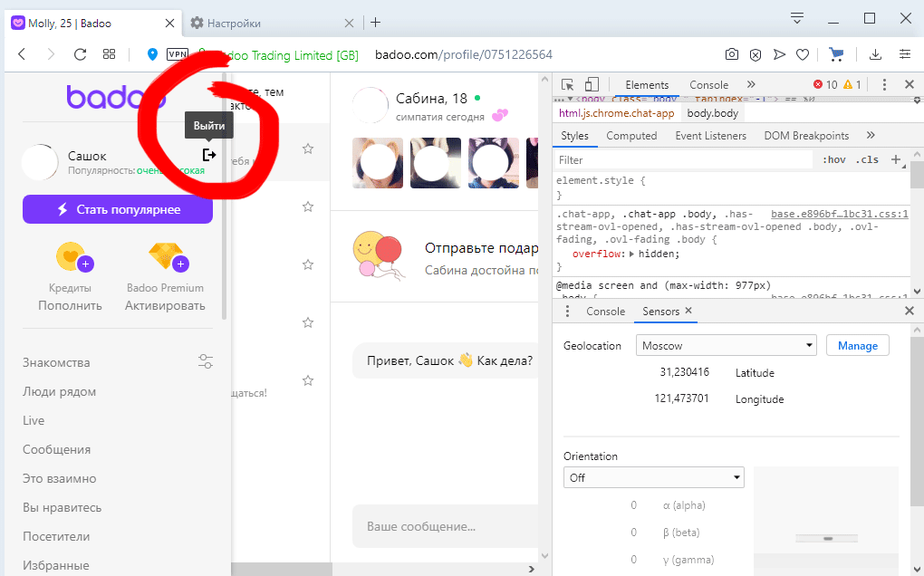Click the VPN badge in the address bar
This screenshot has width=924, height=576.
pyautogui.click(x=178, y=54)
